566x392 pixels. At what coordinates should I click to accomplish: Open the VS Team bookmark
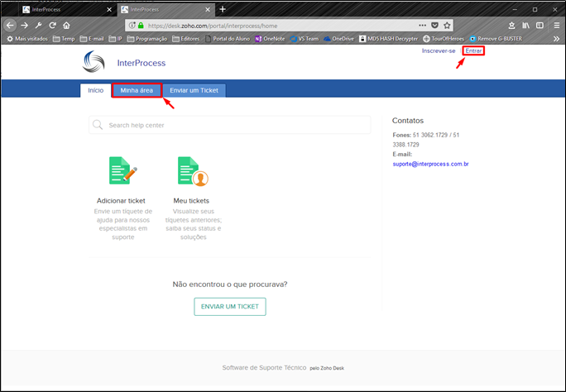305,39
